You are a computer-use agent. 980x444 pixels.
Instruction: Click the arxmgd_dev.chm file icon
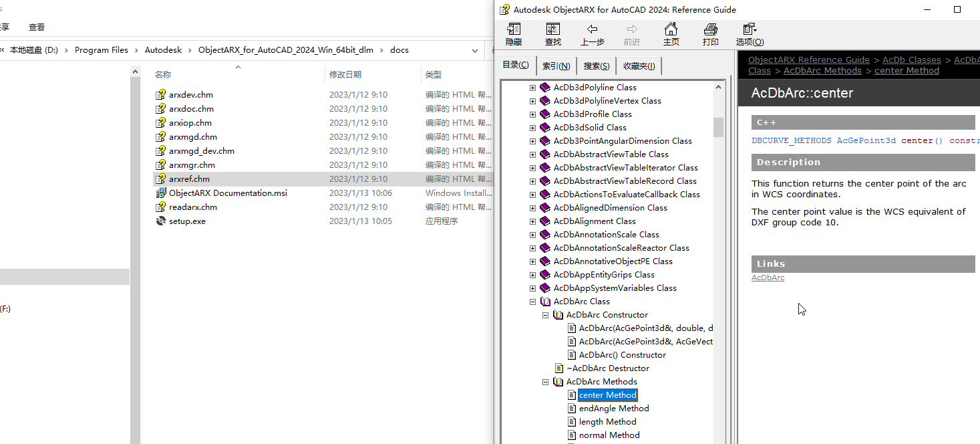(x=160, y=151)
